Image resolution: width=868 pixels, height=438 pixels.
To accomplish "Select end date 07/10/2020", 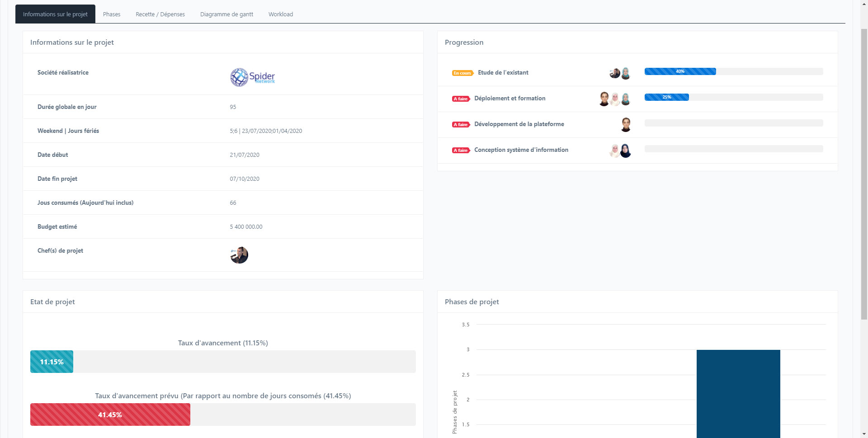I will [x=245, y=179].
